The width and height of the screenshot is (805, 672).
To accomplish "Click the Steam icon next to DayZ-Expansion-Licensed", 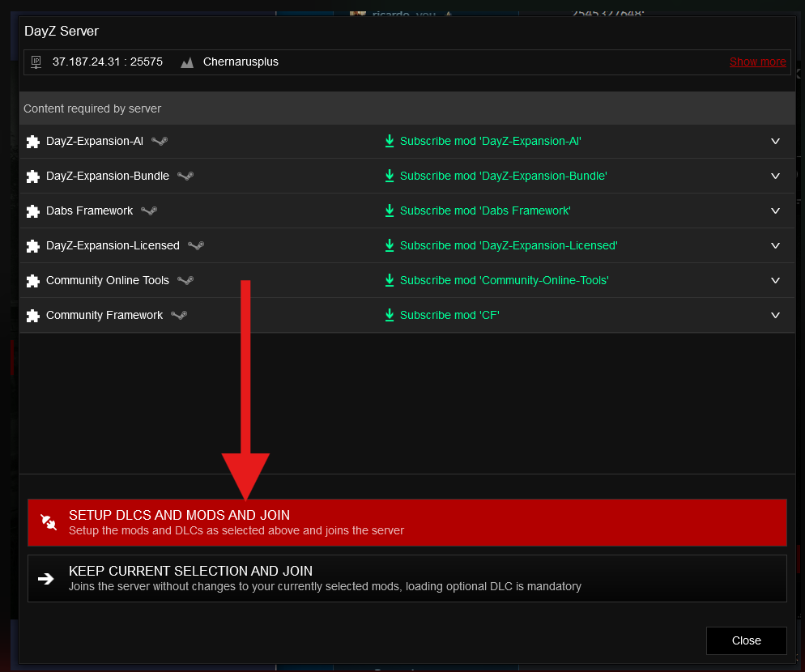I will coord(196,245).
